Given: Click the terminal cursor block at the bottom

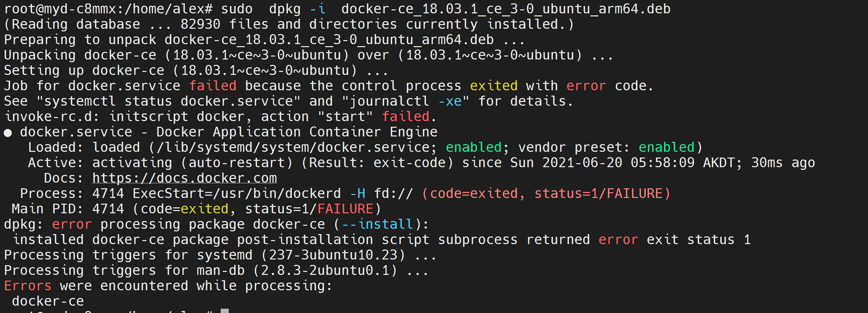Looking at the screenshot, I should (x=224, y=311).
